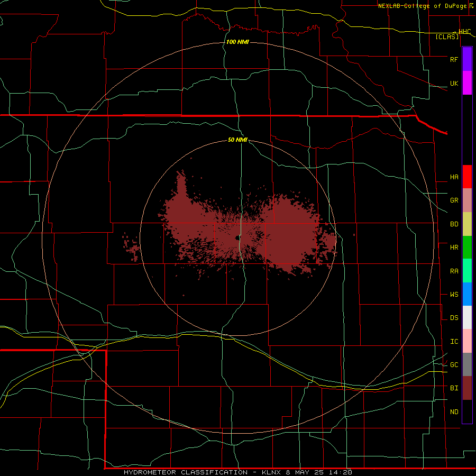Image resolution: width=476 pixels, height=476 pixels.
Task: Click the UK magenta legend color swatch
Action: [x=467, y=83]
